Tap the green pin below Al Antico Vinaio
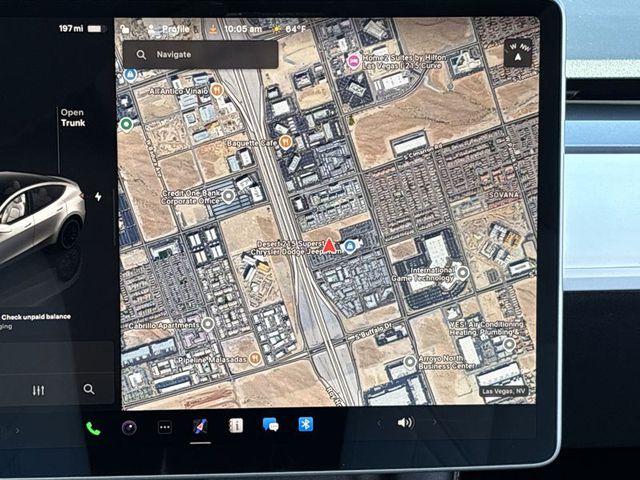The width and height of the screenshot is (640, 480). click(126, 123)
